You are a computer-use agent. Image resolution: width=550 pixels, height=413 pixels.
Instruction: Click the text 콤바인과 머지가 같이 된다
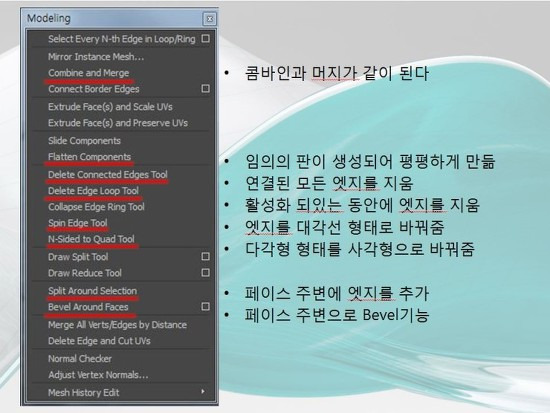pos(337,73)
